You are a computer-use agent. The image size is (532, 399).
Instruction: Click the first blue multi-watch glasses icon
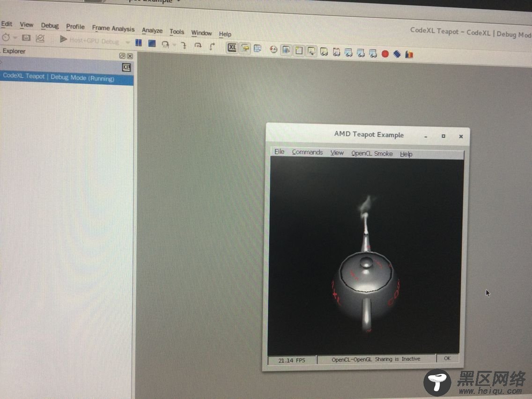pyautogui.click(x=348, y=52)
